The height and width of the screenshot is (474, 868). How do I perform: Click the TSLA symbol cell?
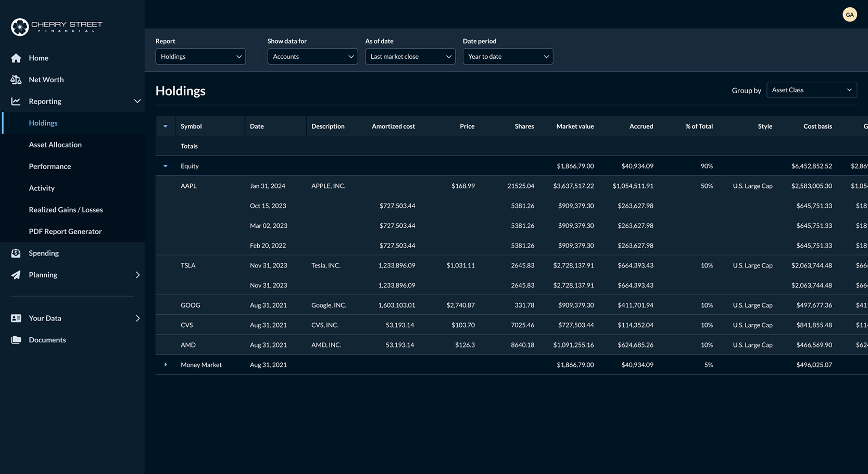coord(188,265)
